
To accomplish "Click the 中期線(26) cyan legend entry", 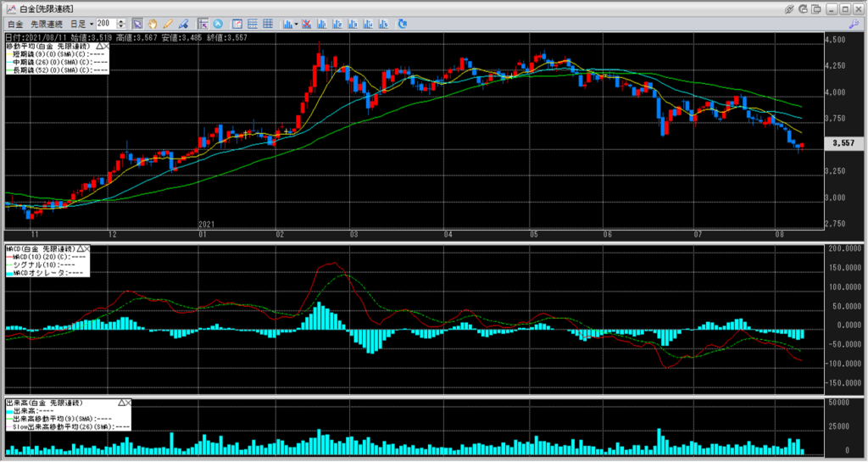I will click(57, 62).
